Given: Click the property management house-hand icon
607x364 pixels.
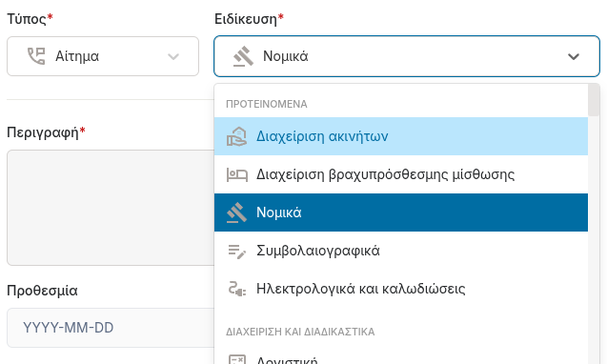Looking at the screenshot, I should pyautogui.click(x=236, y=136).
